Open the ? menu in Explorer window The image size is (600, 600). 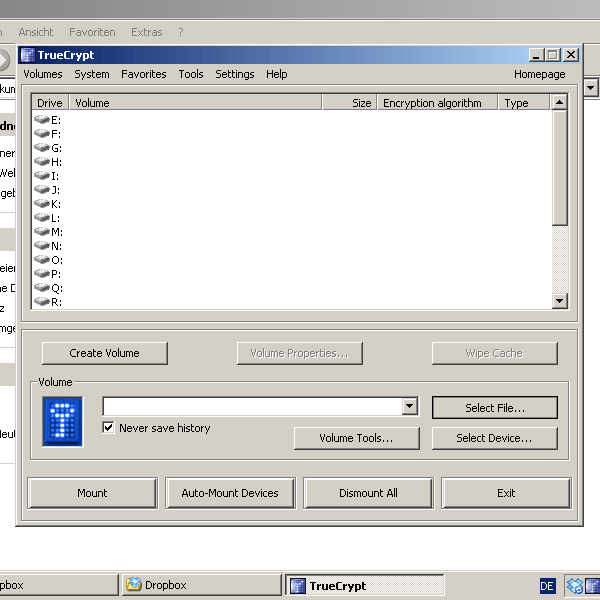(x=181, y=32)
